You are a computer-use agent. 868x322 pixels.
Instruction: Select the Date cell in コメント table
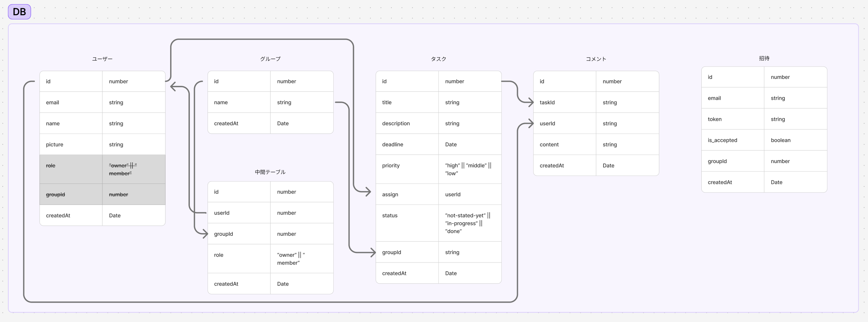click(x=628, y=166)
